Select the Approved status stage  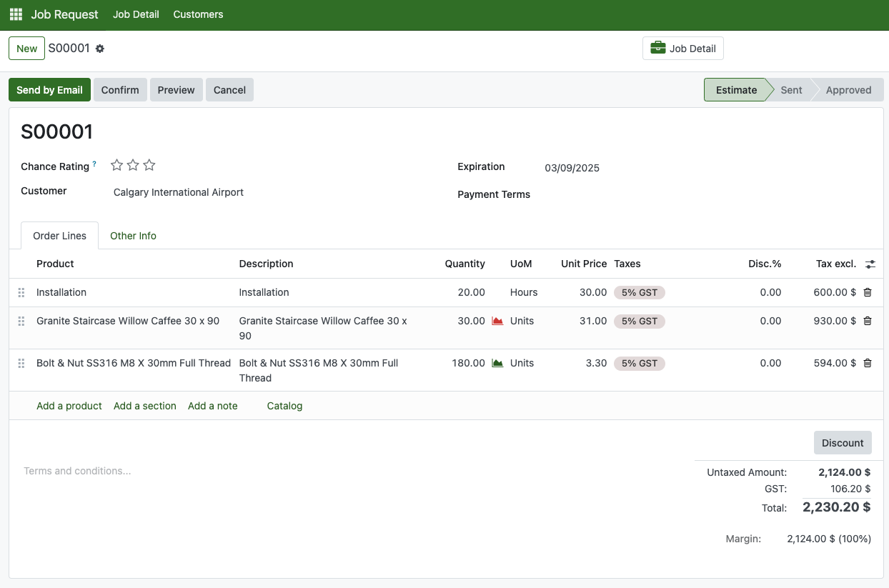(848, 90)
